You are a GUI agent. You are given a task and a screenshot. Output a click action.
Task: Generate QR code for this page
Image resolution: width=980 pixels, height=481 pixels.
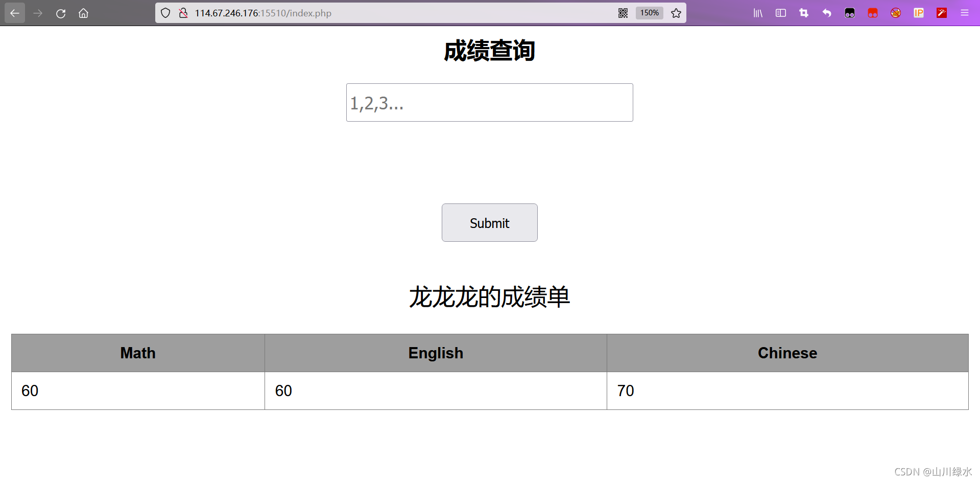click(x=623, y=13)
